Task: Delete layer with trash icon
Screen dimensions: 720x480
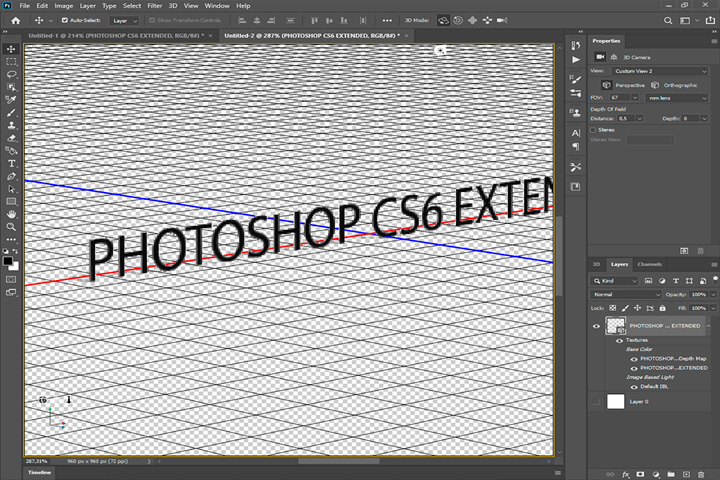Action: pyautogui.click(x=701, y=474)
